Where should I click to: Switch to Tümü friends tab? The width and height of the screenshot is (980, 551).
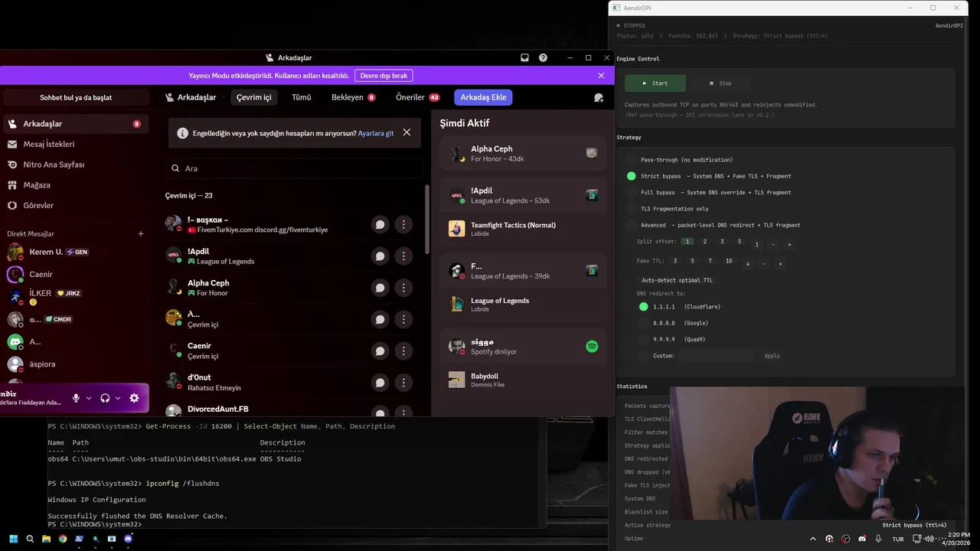coord(301,97)
